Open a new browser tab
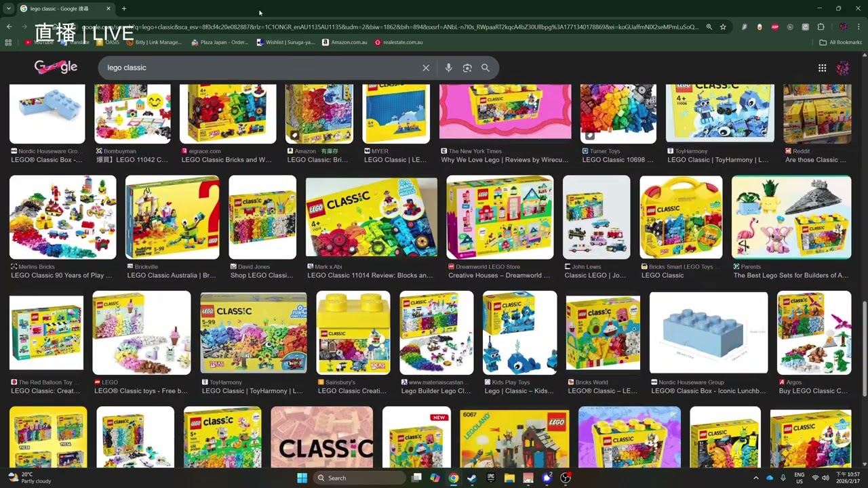The height and width of the screenshot is (488, 868). [x=123, y=9]
